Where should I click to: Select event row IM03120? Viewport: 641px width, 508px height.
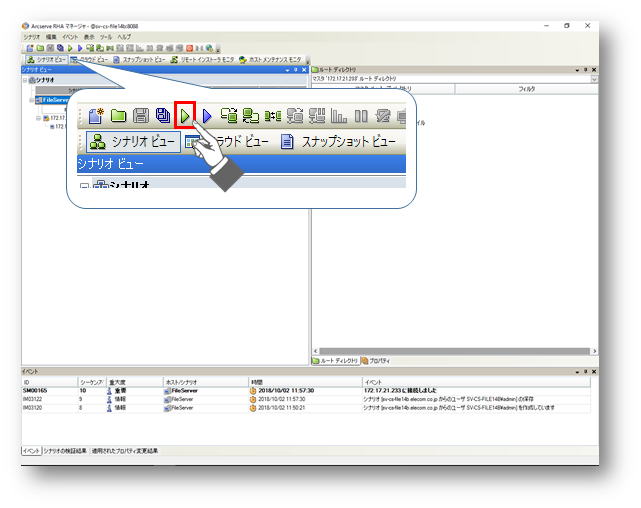pos(306,408)
